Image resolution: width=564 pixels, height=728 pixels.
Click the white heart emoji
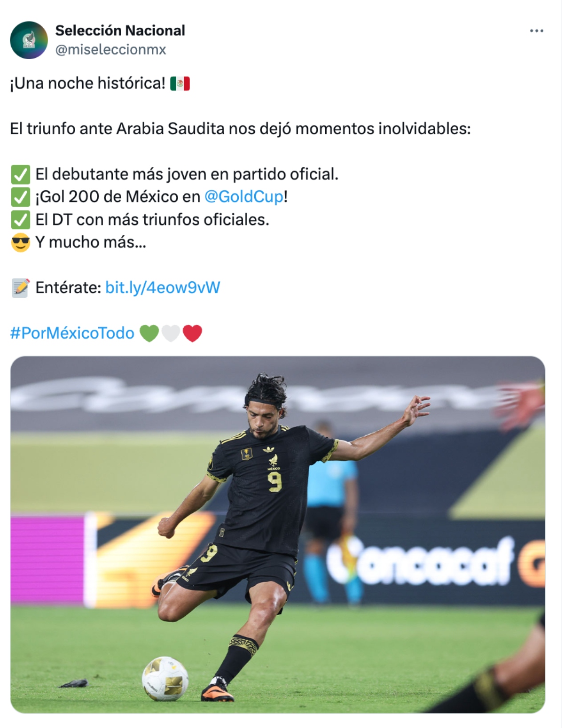(x=171, y=333)
